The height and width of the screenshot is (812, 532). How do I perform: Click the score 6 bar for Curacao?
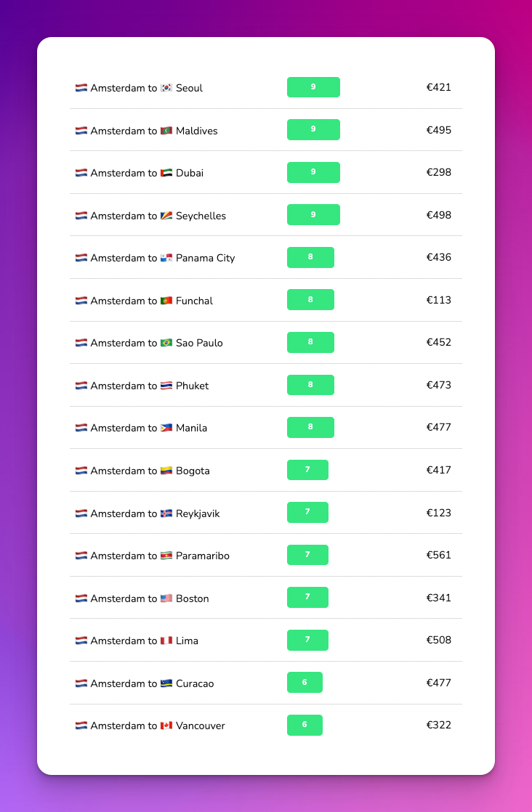pyautogui.click(x=305, y=683)
